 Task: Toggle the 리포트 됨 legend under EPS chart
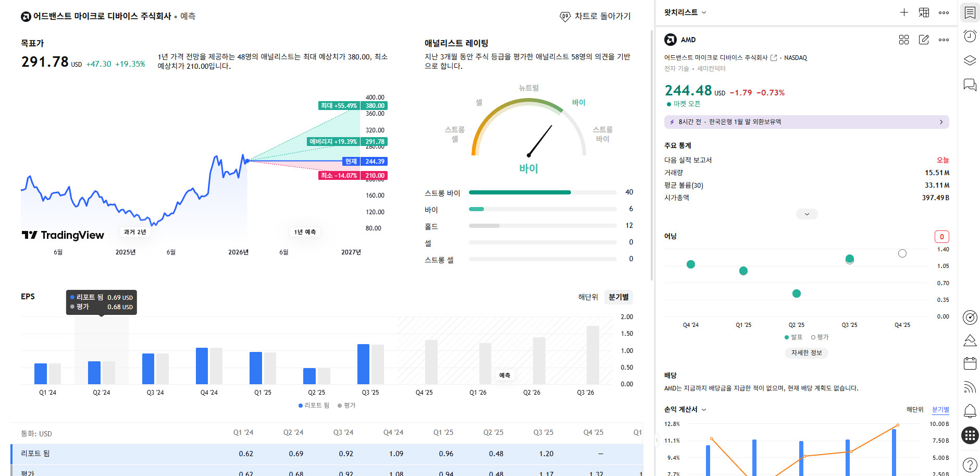[x=314, y=405]
